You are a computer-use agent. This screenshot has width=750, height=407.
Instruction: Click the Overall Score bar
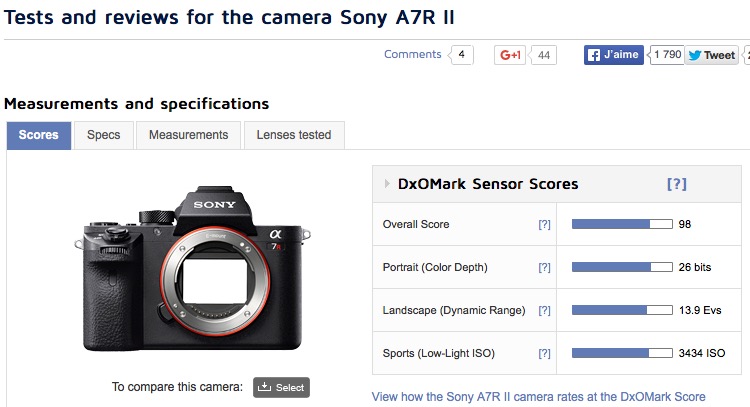click(x=622, y=224)
